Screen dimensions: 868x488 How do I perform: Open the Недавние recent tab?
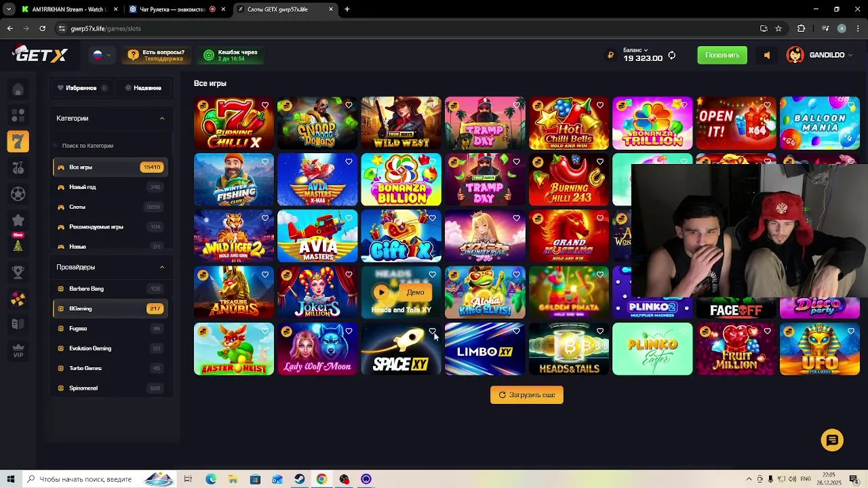tap(143, 87)
